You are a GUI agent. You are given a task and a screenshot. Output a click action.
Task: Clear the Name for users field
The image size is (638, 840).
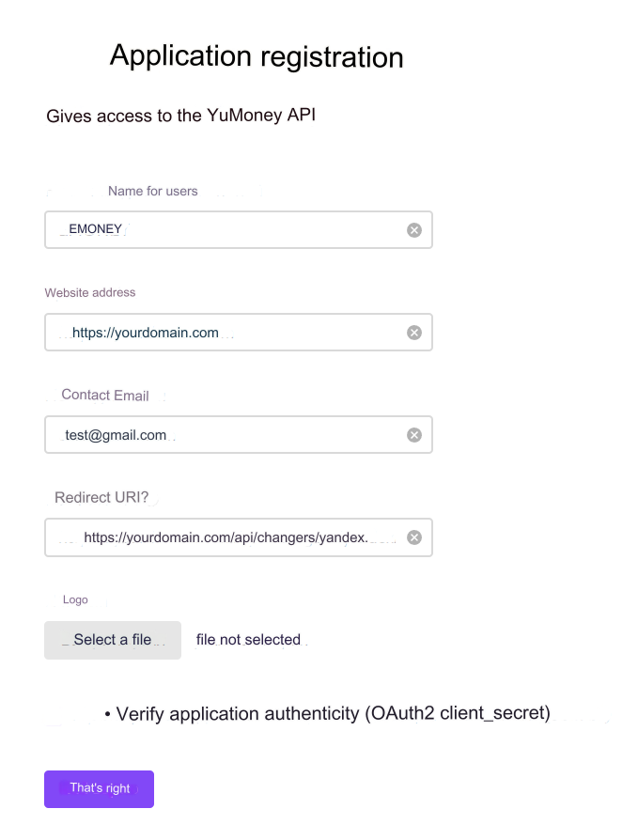tap(414, 230)
